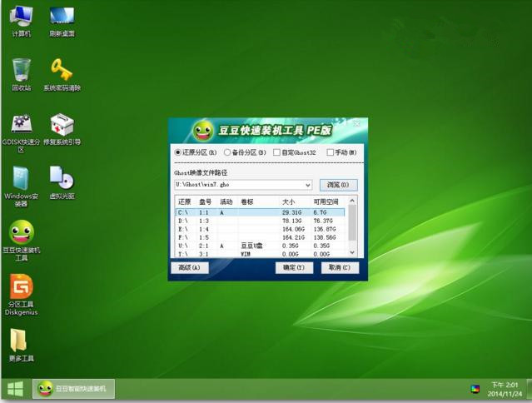Click the 164.21G size cell
The image size is (532, 403).
click(294, 237)
